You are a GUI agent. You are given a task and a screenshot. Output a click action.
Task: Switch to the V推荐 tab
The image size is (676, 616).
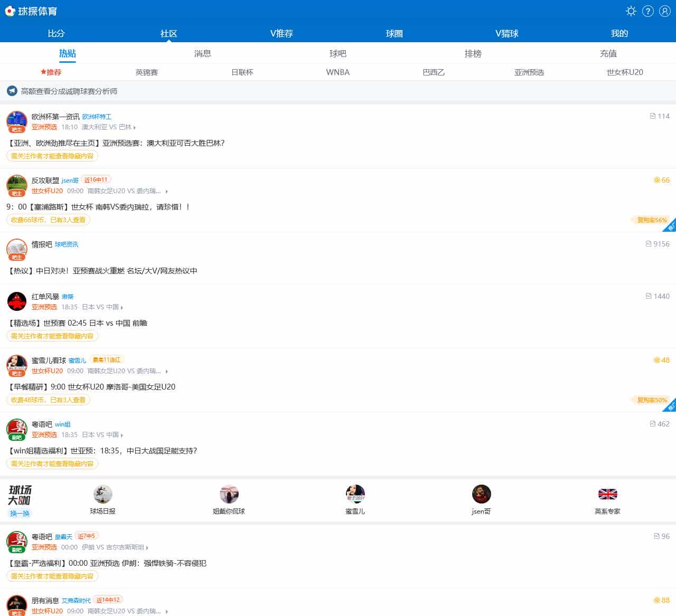coord(281,33)
